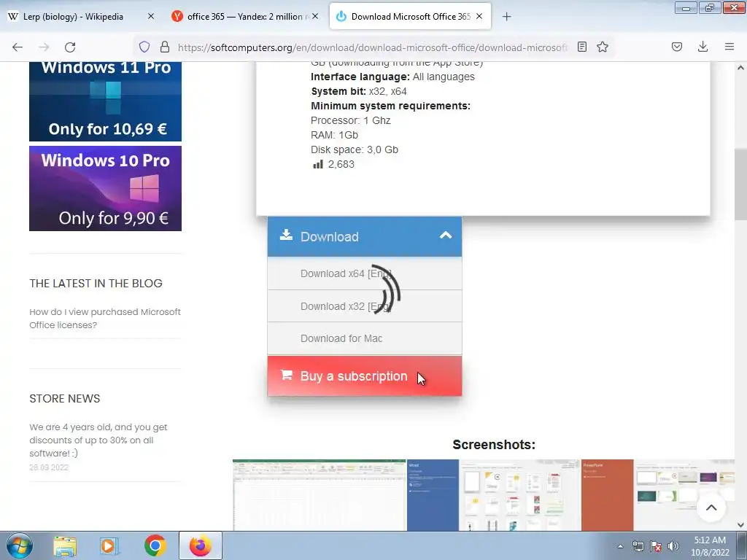Image resolution: width=747 pixels, height=560 pixels.
Task: Click the page vertical scrollbar thumb
Action: tap(740, 184)
